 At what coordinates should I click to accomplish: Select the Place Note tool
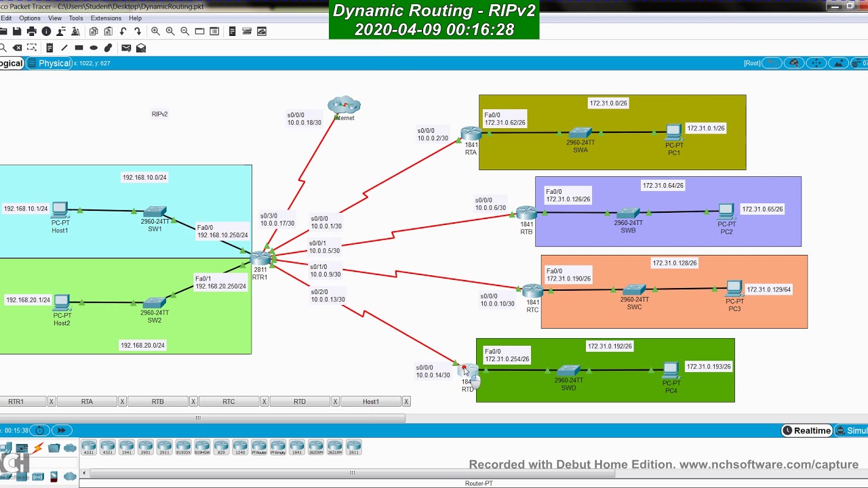[50, 48]
